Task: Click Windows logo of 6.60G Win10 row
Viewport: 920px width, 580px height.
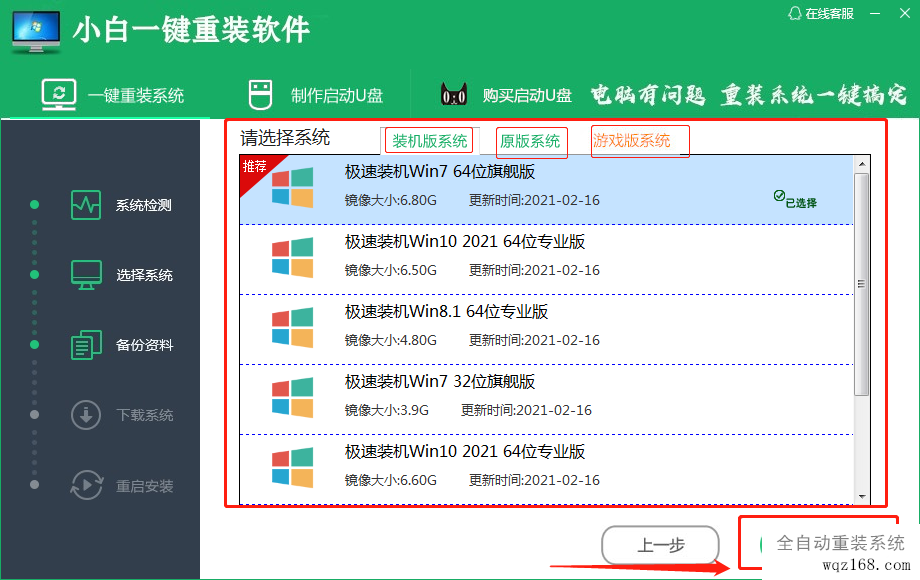Action: [292, 467]
